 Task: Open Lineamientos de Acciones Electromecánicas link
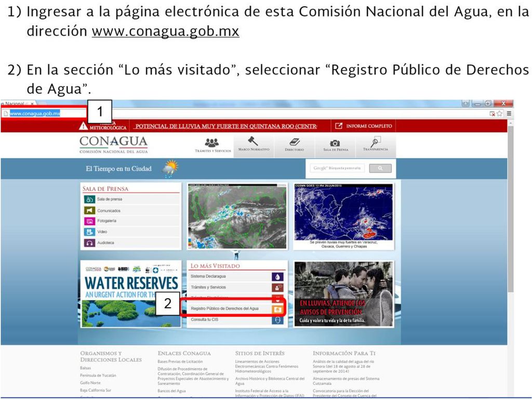267,366
